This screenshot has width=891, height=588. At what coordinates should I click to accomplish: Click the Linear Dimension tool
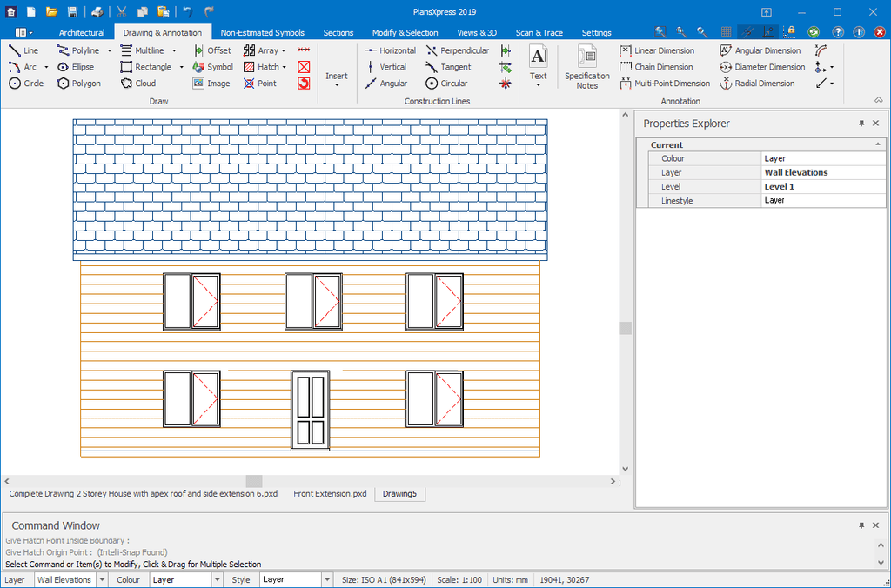click(x=657, y=51)
